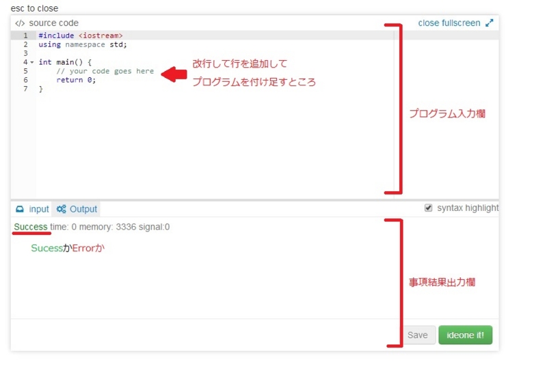Click the closing brace on line 7

41,89
